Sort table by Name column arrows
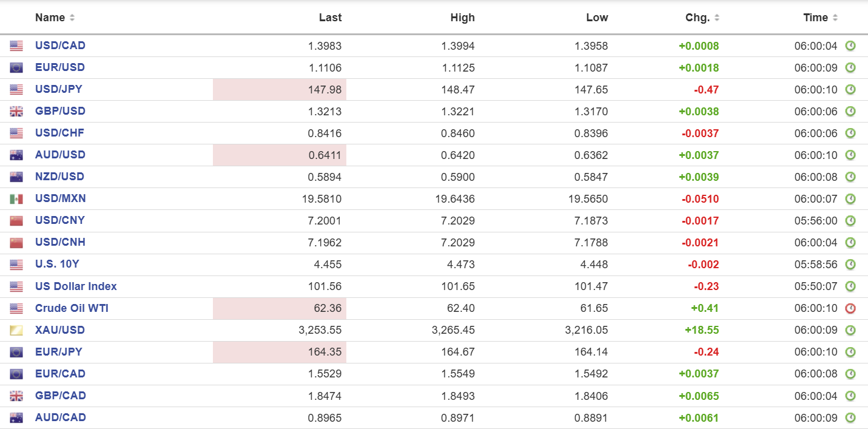The width and height of the screenshot is (868, 429). click(x=72, y=18)
